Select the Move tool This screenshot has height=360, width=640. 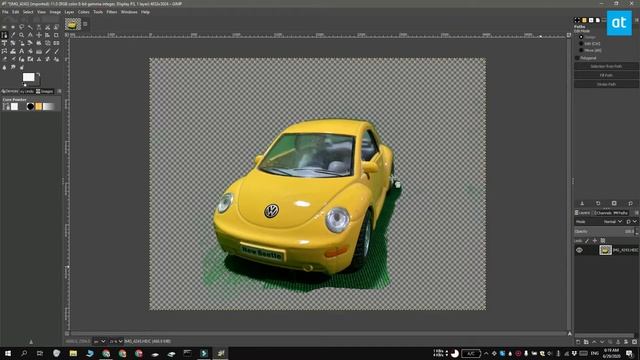click(x=39, y=35)
